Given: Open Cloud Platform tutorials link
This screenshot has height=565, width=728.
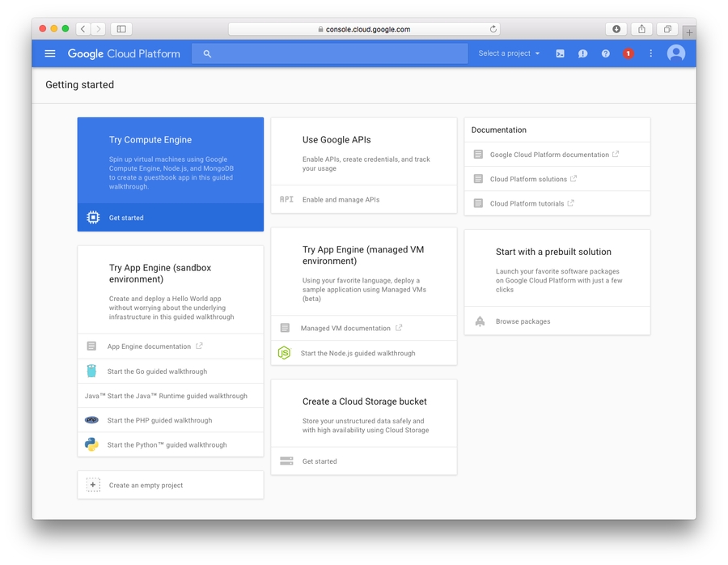Looking at the screenshot, I should click(x=527, y=204).
